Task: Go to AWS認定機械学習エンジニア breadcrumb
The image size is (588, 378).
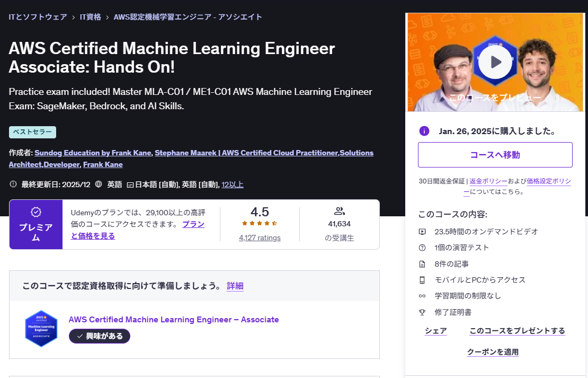Action: pos(188,17)
